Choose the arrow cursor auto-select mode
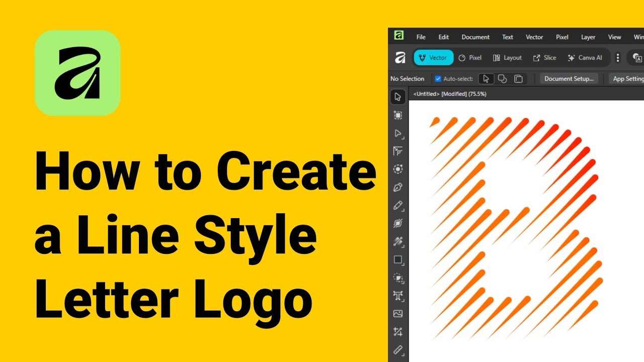The image size is (644, 362). coord(486,79)
